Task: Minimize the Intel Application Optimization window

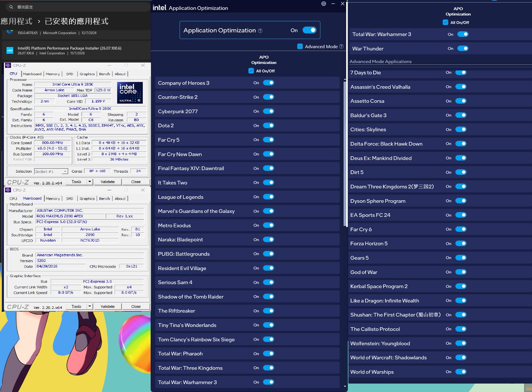Action: [x=333, y=4]
